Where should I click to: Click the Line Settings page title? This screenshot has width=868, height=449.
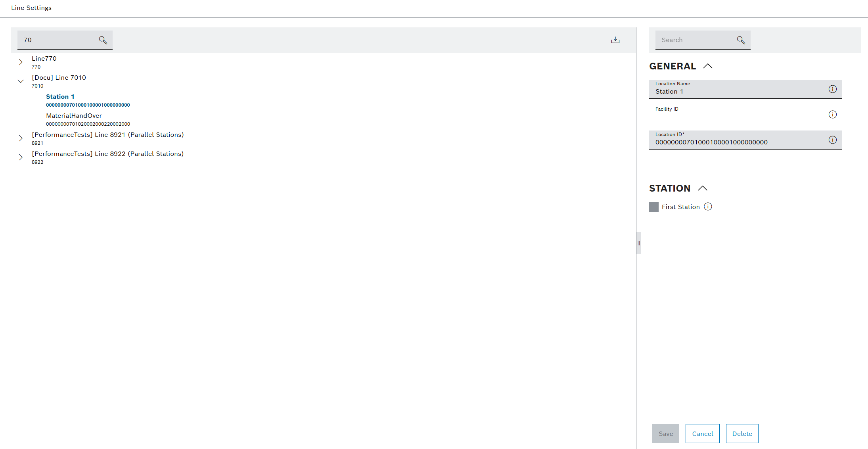pyautogui.click(x=31, y=8)
